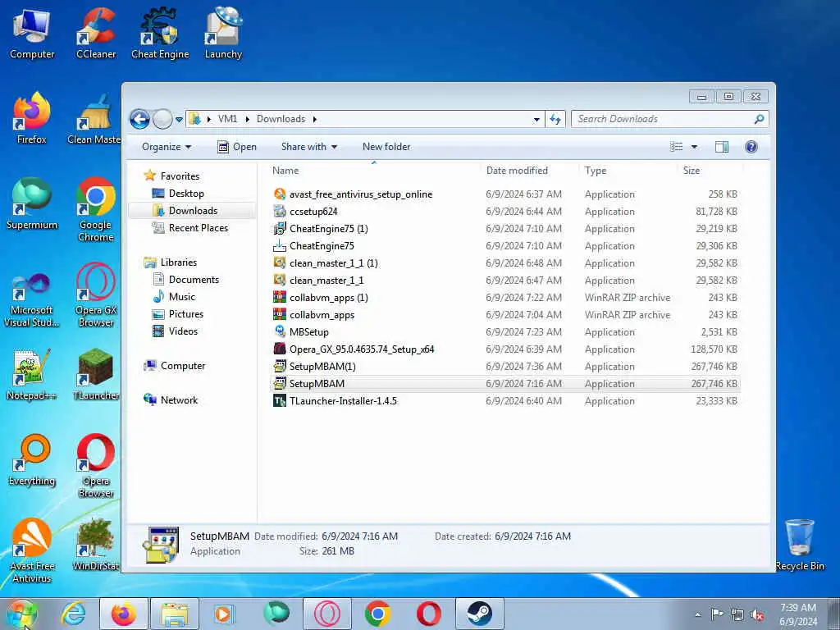Image resolution: width=840 pixels, height=630 pixels.
Task: Select Favorites in navigation pane
Action: (172, 176)
